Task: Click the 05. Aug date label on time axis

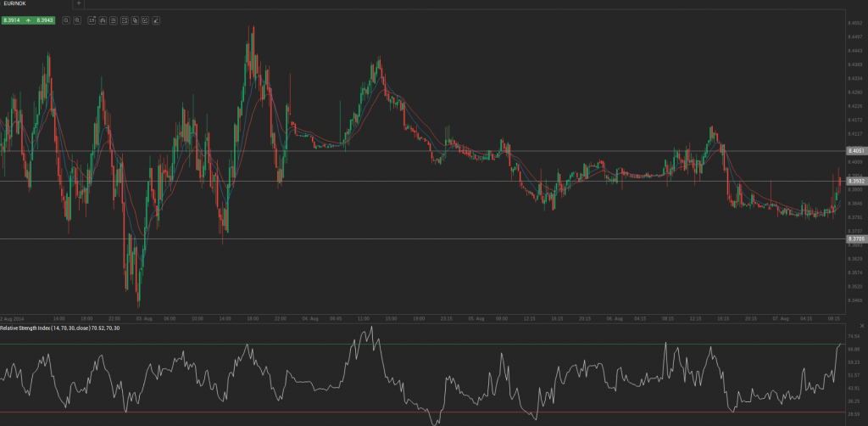Action: tap(476, 319)
